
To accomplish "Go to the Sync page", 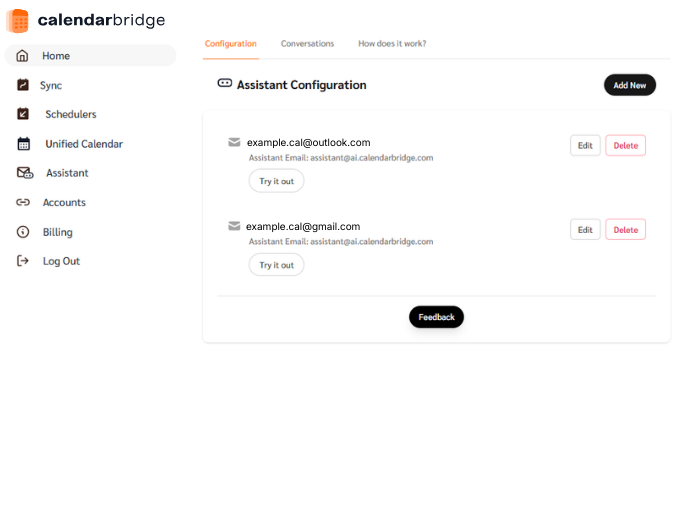I will (51, 85).
